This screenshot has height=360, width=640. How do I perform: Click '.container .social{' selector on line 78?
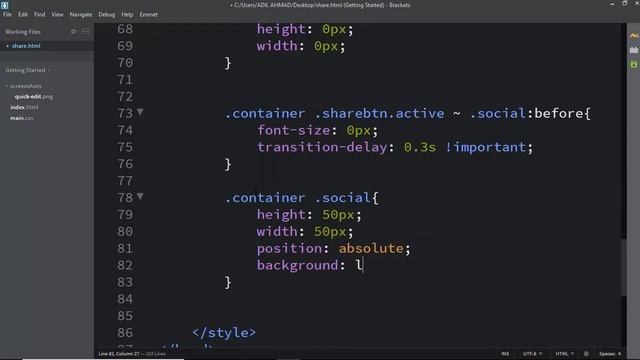coord(302,198)
